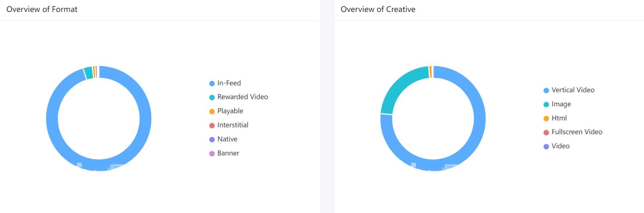The height and width of the screenshot is (213, 644).
Task: Select the orange Html sliver in Creative donut
Action: [x=430, y=72]
